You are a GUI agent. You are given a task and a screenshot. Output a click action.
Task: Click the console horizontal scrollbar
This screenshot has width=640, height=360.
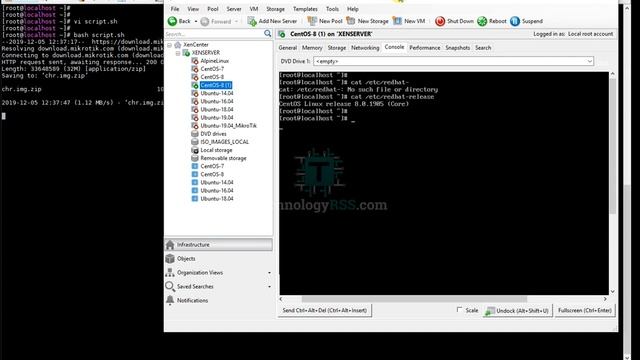tap(414, 299)
